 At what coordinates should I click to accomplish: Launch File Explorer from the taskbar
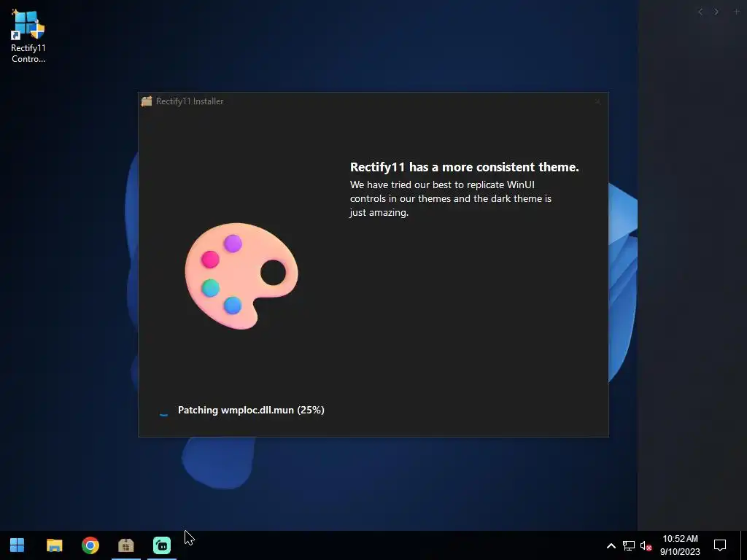(54, 545)
